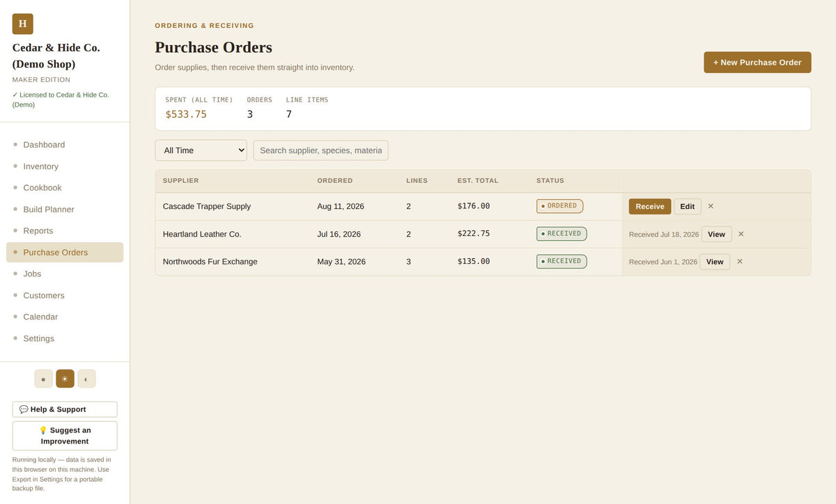Remove the Heartland Leather Co. order row
This screenshot has height=504, width=836.
click(x=741, y=234)
